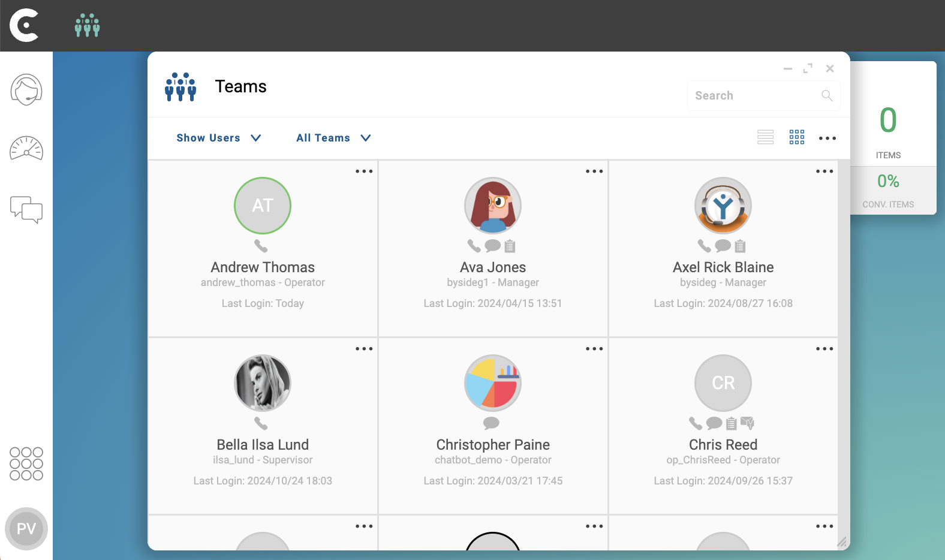Click the last channel icon under Chris Reed

748,423
